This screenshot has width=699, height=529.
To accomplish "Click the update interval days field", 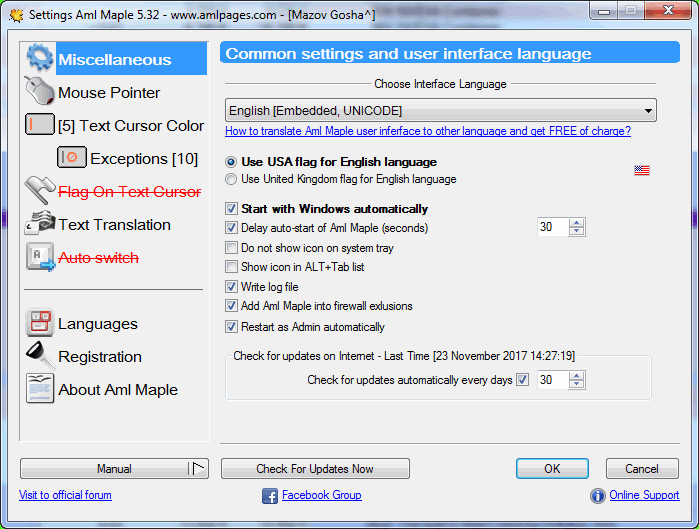I will [553, 380].
